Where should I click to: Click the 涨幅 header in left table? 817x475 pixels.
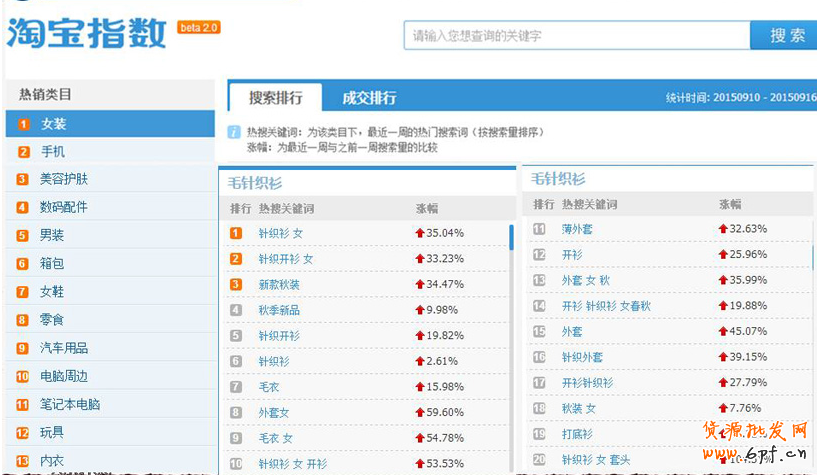pyautogui.click(x=427, y=208)
